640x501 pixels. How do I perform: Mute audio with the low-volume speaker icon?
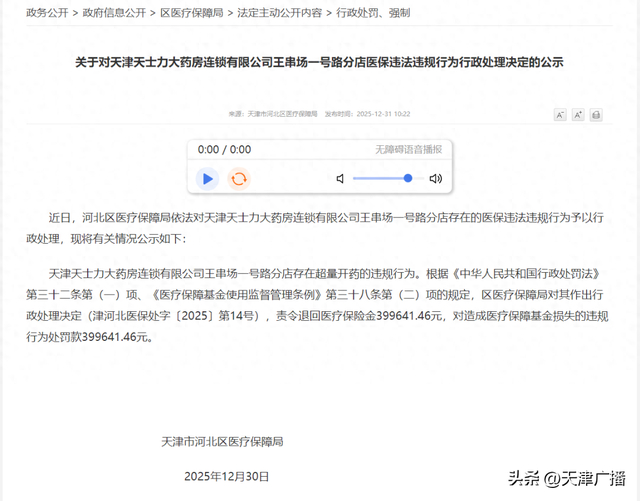coord(340,178)
